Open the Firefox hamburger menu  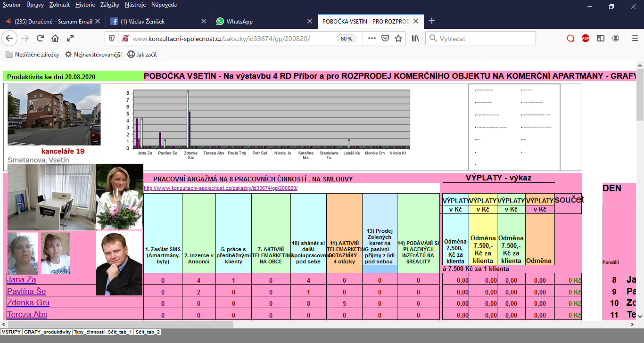(x=635, y=38)
